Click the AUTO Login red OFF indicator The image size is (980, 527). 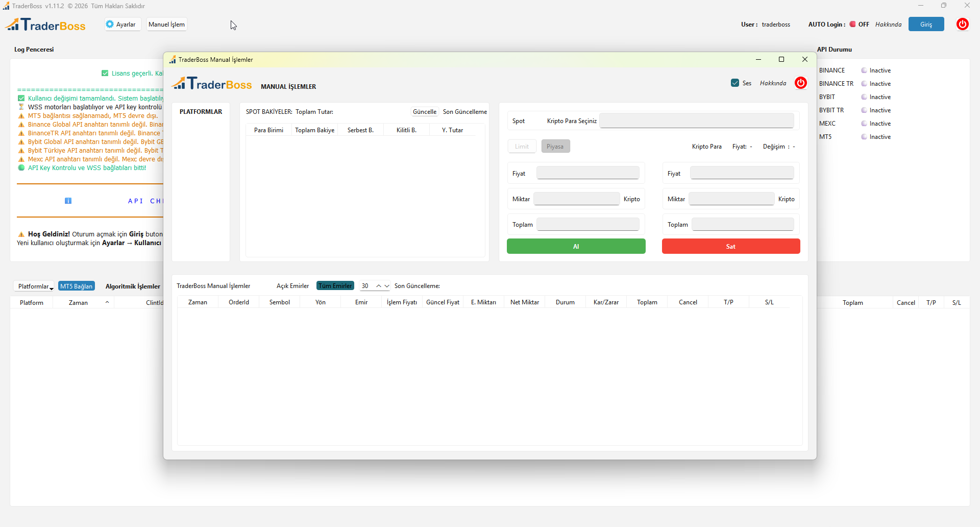click(x=852, y=24)
